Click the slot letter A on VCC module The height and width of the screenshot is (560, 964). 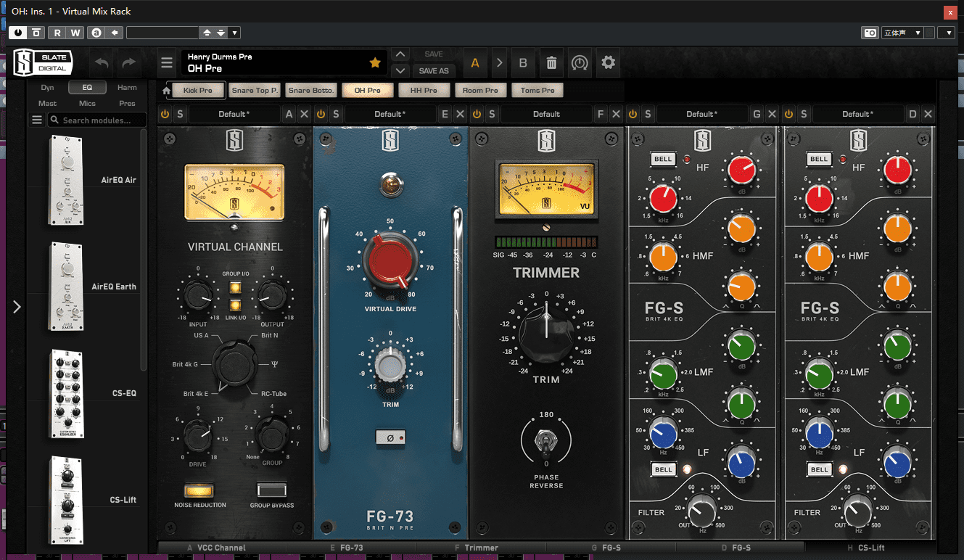(289, 114)
